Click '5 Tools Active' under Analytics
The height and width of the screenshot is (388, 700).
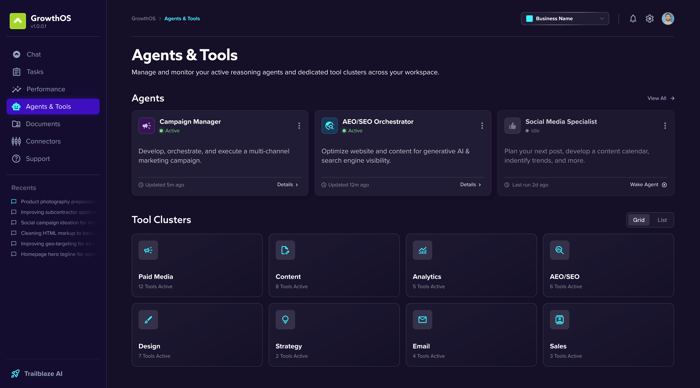pos(429,287)
